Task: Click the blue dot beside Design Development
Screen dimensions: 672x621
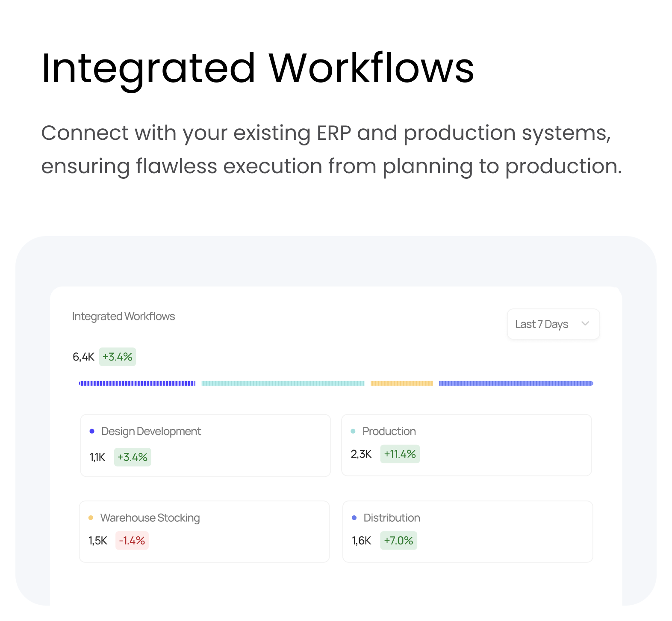Action: coord(92,431)
